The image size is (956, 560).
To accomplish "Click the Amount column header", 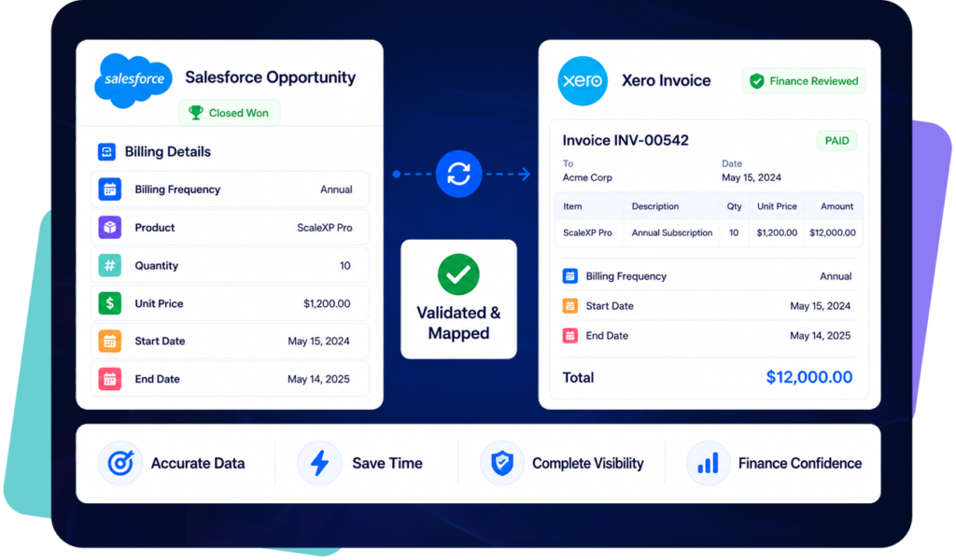I will point(836,206).
